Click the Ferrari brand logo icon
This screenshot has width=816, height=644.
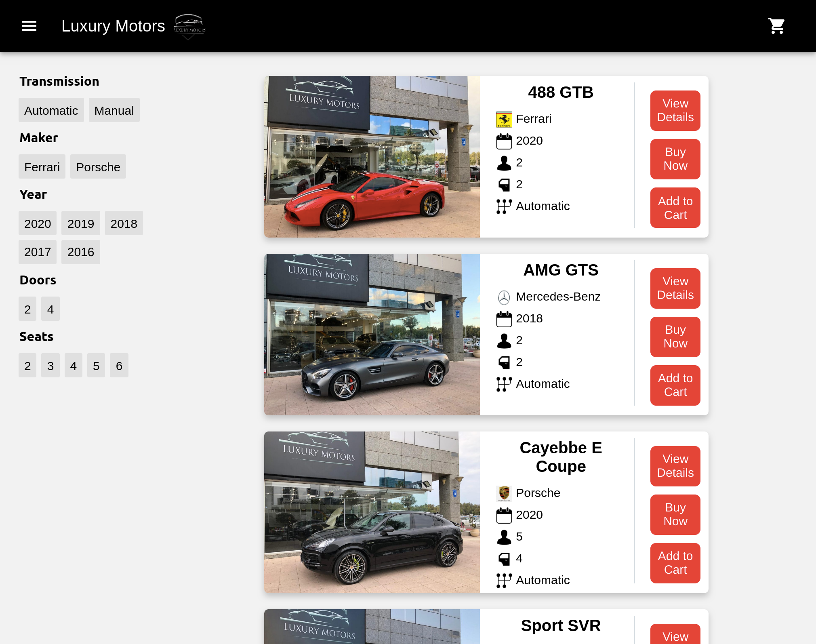tap(504, 119)
